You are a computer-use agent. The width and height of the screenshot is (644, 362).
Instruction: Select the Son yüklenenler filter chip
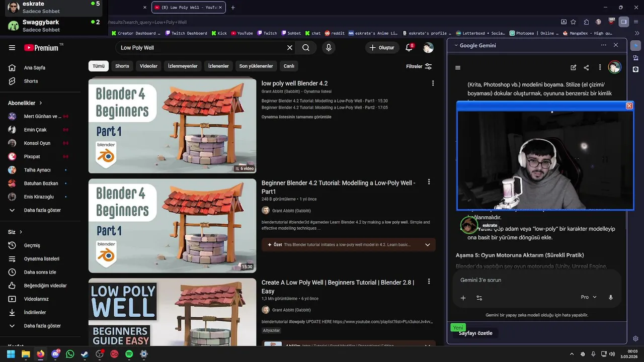[256, 66]
